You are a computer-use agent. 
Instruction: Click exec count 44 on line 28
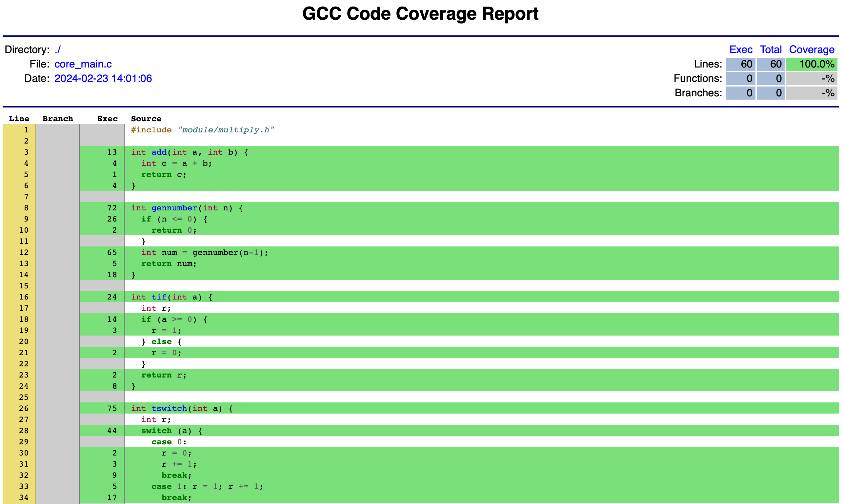[x=112, y=431]
